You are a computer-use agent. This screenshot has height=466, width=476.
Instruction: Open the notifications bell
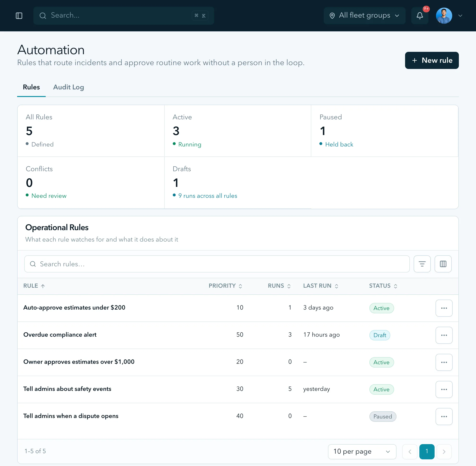tap(420, 16)
